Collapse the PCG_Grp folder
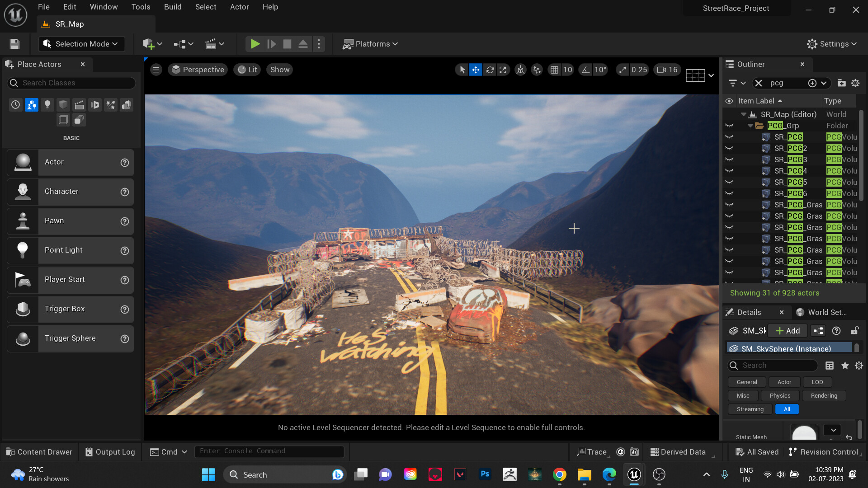 point(750,126)
